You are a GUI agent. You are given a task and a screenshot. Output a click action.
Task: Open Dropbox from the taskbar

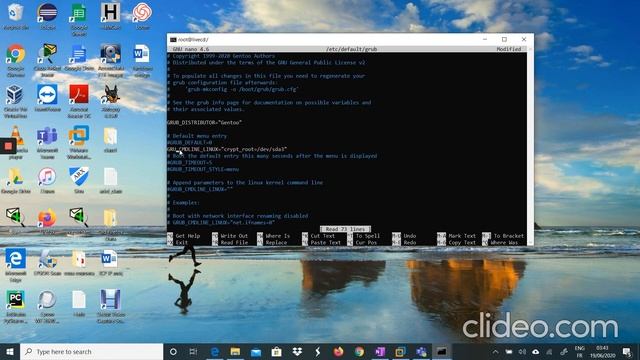297,352
